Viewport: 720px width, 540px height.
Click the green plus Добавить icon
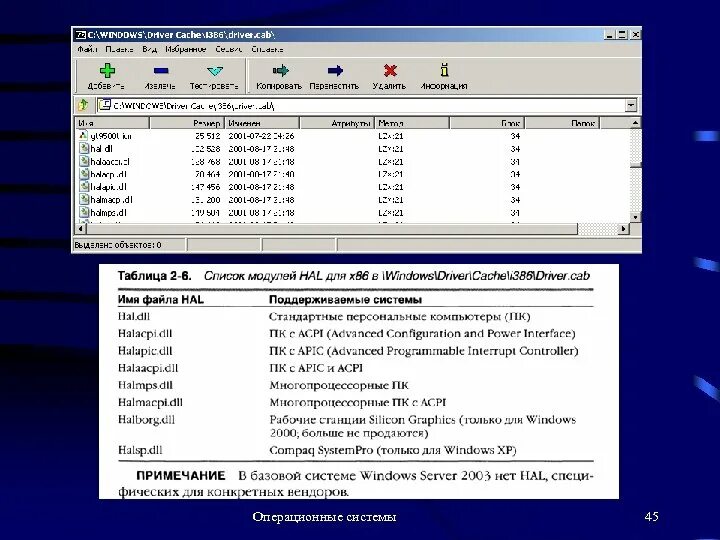click(107, 70)
